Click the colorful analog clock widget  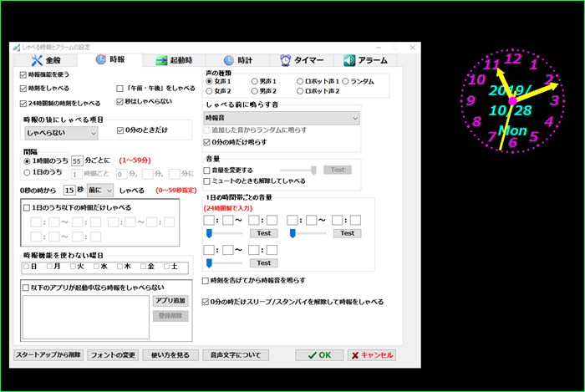click(512, 100)
